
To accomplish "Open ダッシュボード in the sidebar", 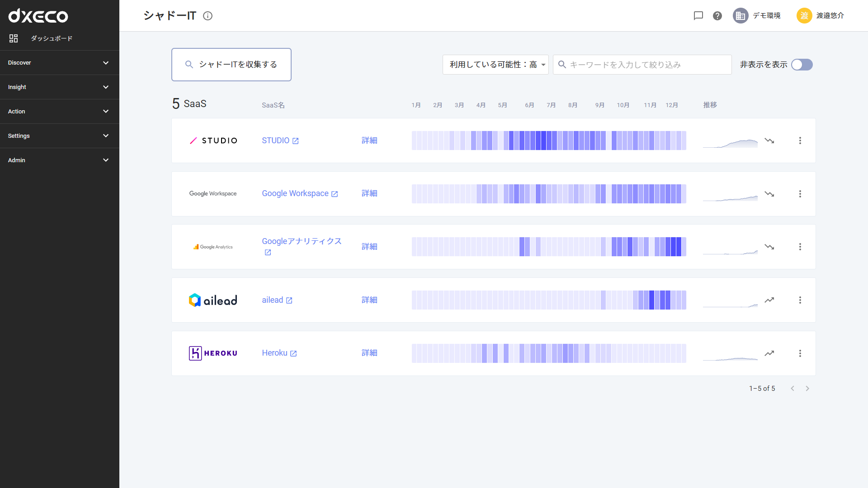I will (52, 38).
